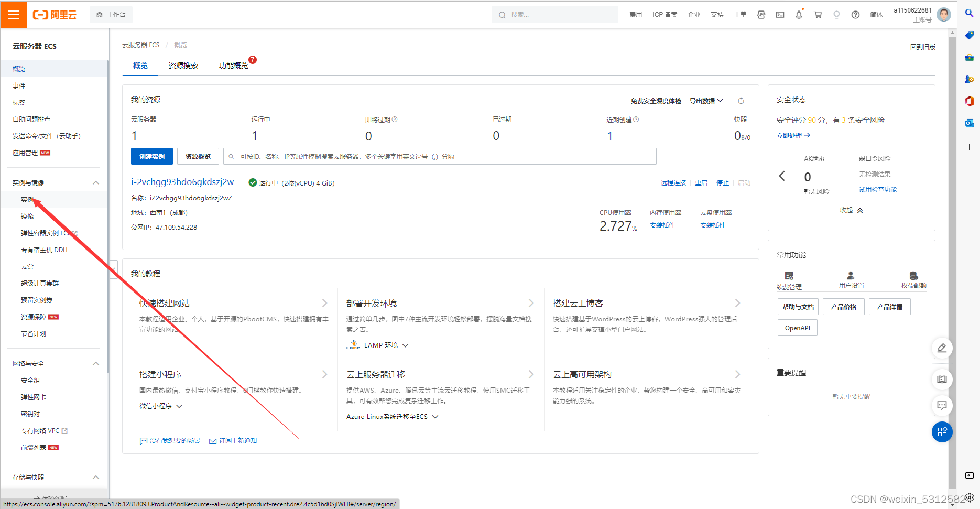Open the 快速搭建网站 tutorial arrow
Image resolution: width=980 pixels, height=509 pixels.
(324, 303)
